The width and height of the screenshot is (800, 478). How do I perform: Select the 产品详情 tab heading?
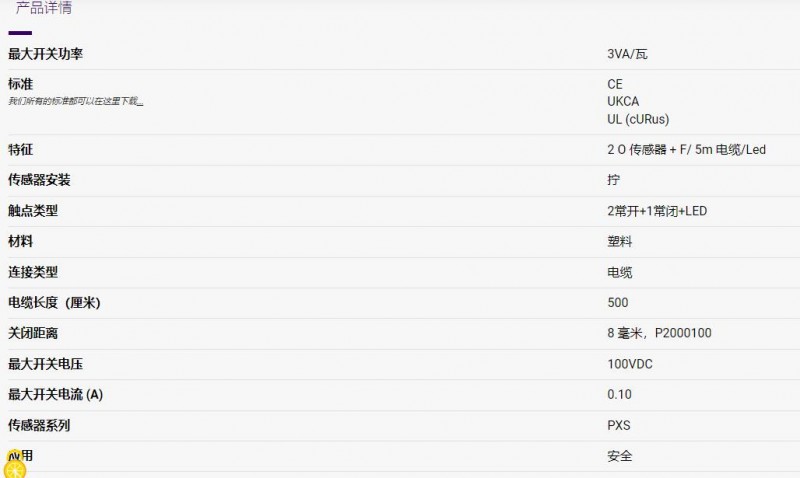click(42, 8)
